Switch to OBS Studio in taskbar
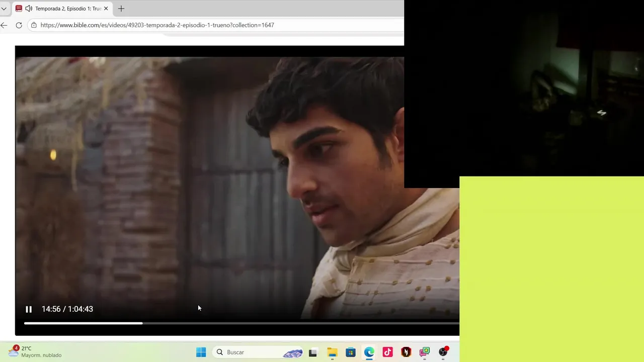 tap(443, 352)
